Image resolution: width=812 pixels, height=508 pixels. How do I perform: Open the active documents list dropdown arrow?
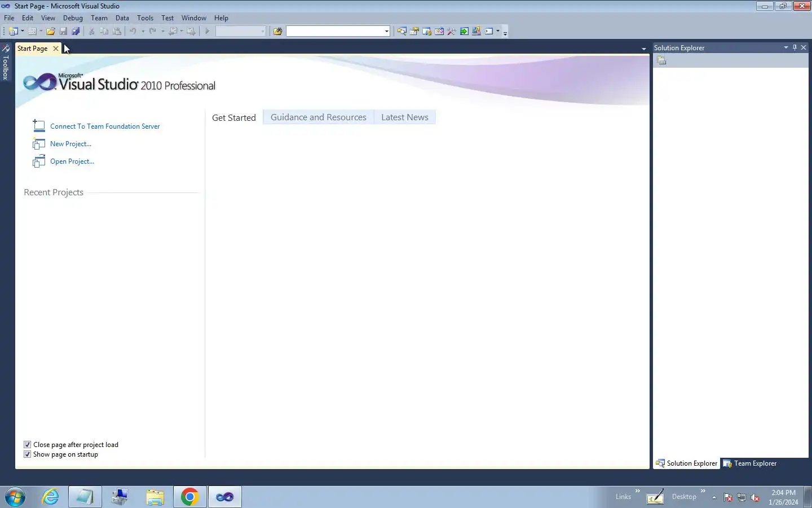pyautogui.click(x=644, y=49)
